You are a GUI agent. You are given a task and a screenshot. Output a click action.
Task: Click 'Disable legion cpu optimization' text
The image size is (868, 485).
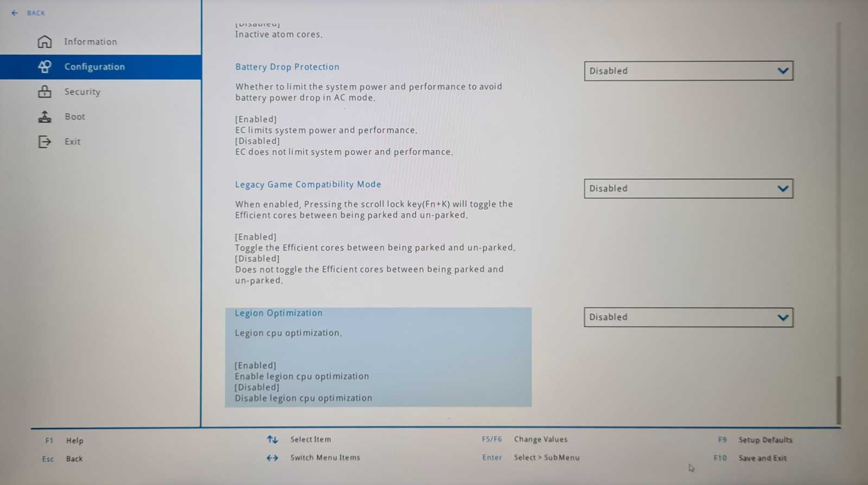coord(303,398)
